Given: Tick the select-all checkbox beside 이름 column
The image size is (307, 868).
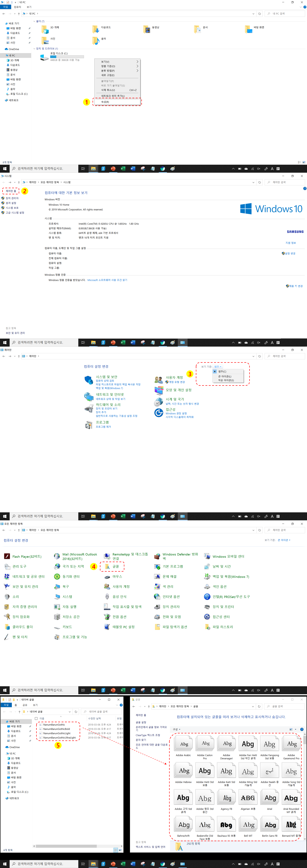Looking at the screenshot, I should point(36,718).
